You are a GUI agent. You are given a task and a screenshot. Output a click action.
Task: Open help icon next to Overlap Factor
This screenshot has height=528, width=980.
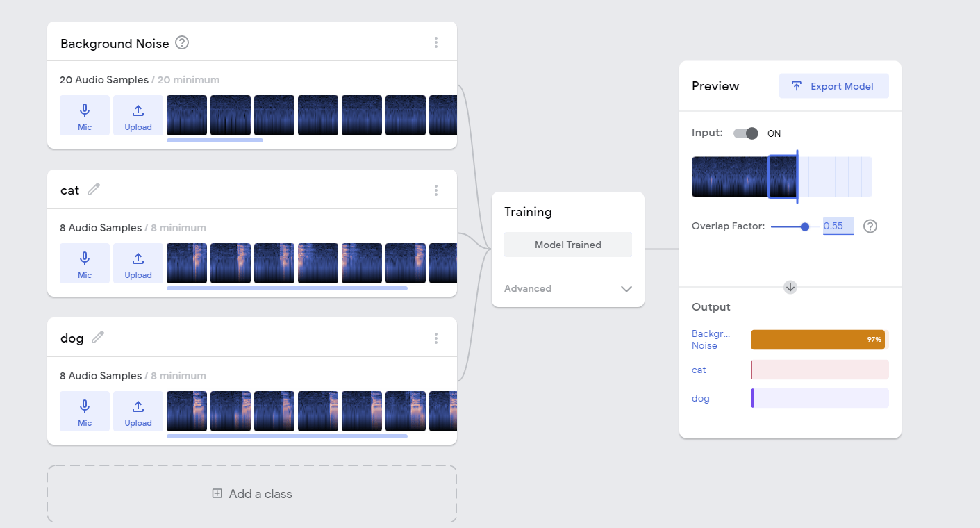(870, 226)
